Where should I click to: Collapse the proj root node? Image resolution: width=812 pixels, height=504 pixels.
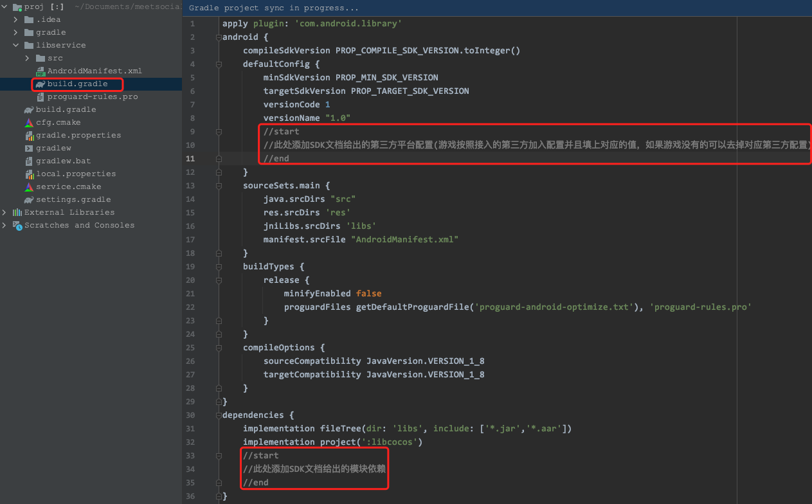tap(5, 6)
